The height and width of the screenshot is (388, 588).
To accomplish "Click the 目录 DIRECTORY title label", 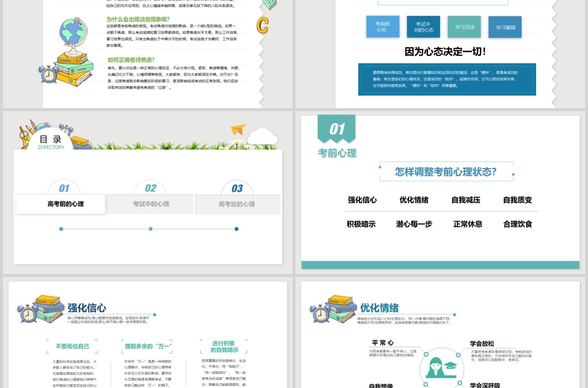I will (51, 142).
